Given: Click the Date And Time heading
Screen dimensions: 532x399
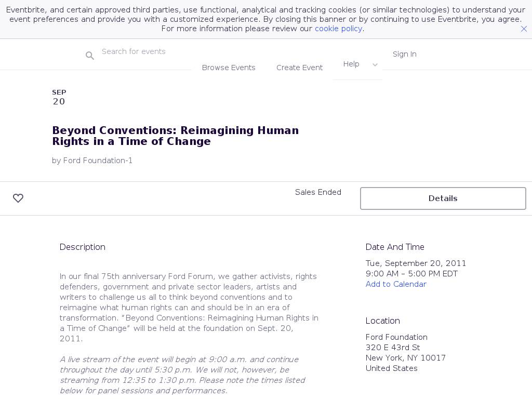Looking at the screenshot, I should (395, 247).
